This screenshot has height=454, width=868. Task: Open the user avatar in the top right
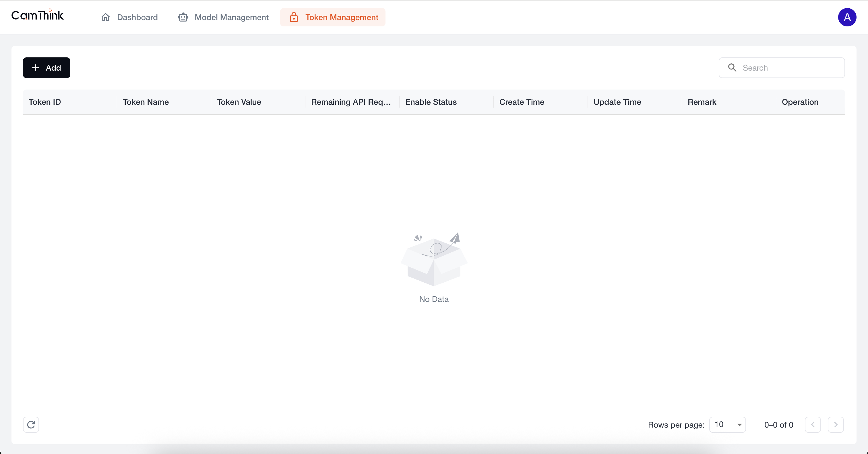(x=847, y=17)
